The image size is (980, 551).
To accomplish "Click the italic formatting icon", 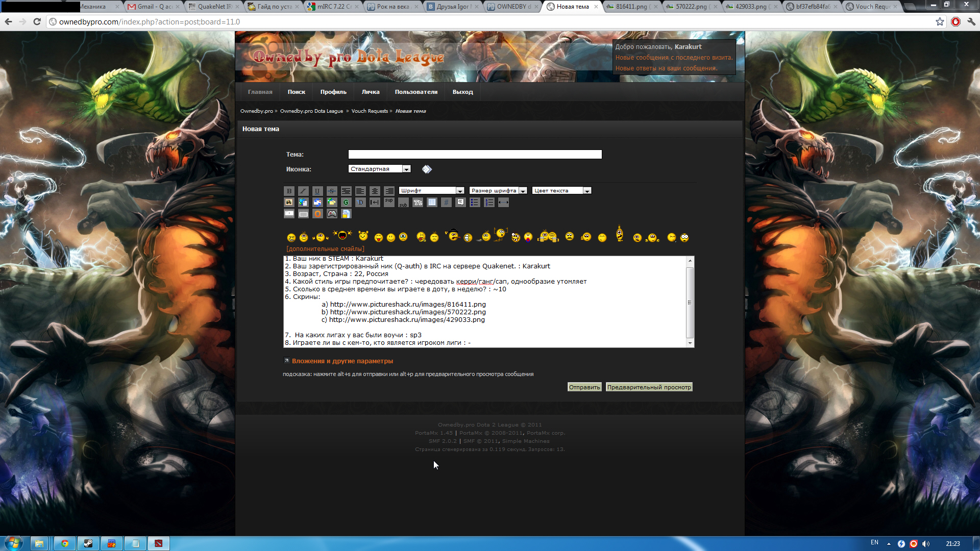I will pyautogui.click(x=303, y=191).
